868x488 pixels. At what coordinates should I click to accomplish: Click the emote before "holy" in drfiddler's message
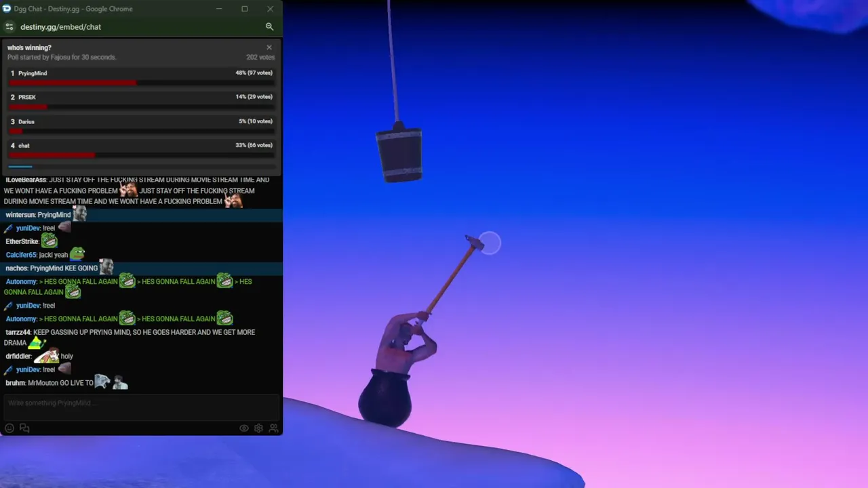coord(46,356)
